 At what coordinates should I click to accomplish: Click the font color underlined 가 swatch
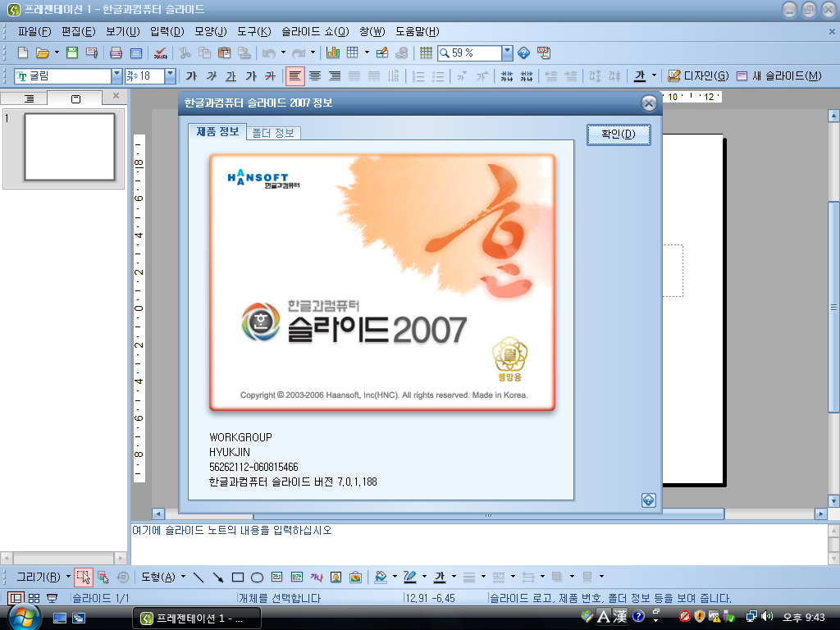pos(640,76)
